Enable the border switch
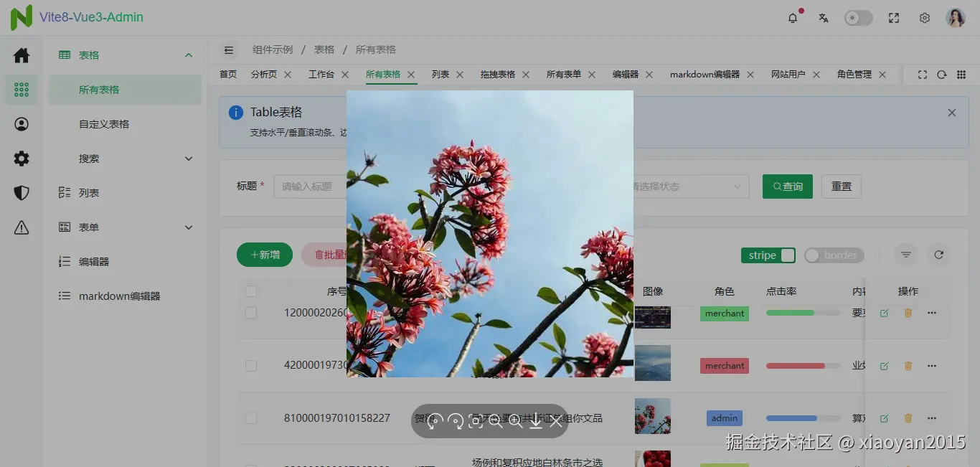980x467 pixels. [x=834, y=255]
